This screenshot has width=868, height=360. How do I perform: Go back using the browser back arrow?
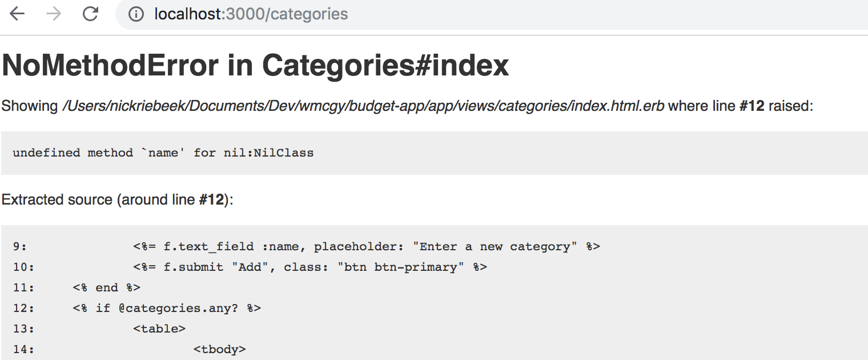(18, 14)
